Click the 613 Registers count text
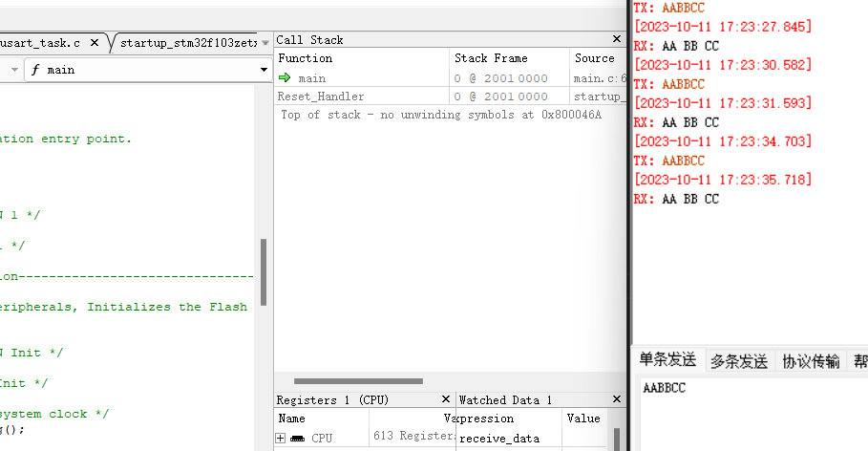The image size is (868, 451). click(414, 436)
